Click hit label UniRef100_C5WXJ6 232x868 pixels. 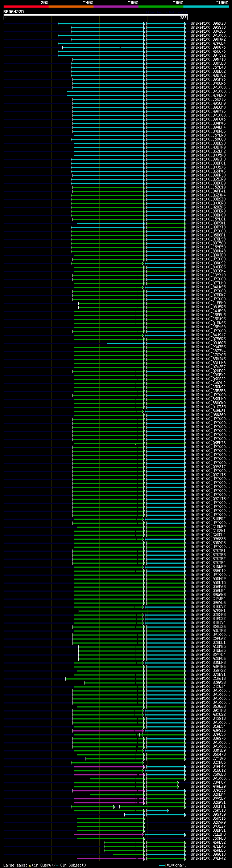208,100
